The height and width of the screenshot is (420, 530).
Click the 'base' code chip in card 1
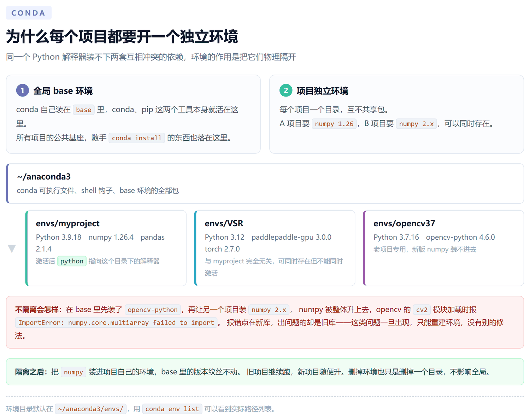(x=84, y=110)
